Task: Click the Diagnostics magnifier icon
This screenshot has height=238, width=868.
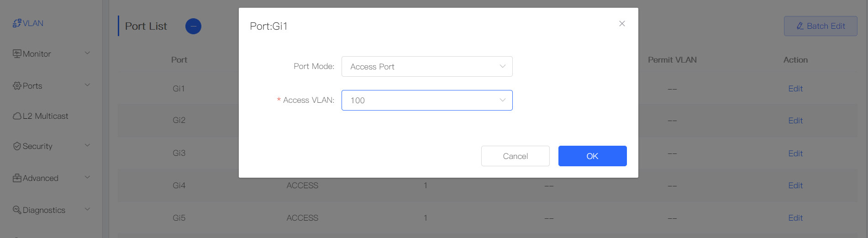Action: click(x=17, y=210)
